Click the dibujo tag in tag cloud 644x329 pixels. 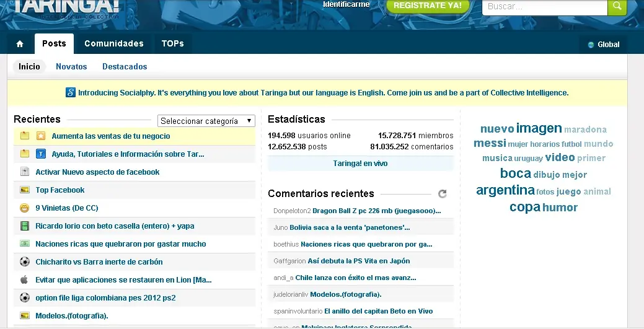547,175
